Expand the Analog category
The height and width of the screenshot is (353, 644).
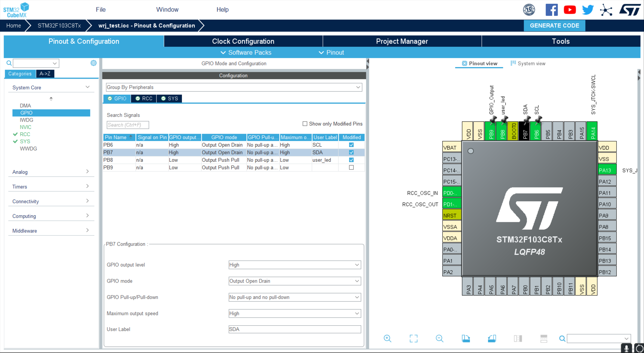(x=51, y=172)
